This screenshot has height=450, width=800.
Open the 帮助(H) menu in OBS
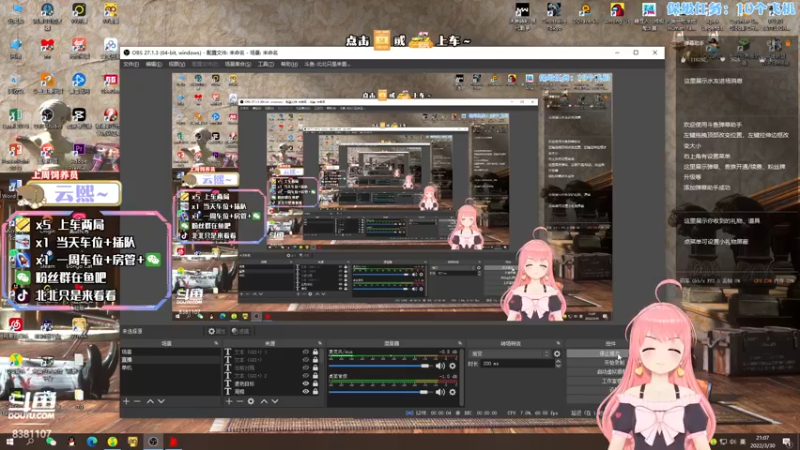point(289,64)
